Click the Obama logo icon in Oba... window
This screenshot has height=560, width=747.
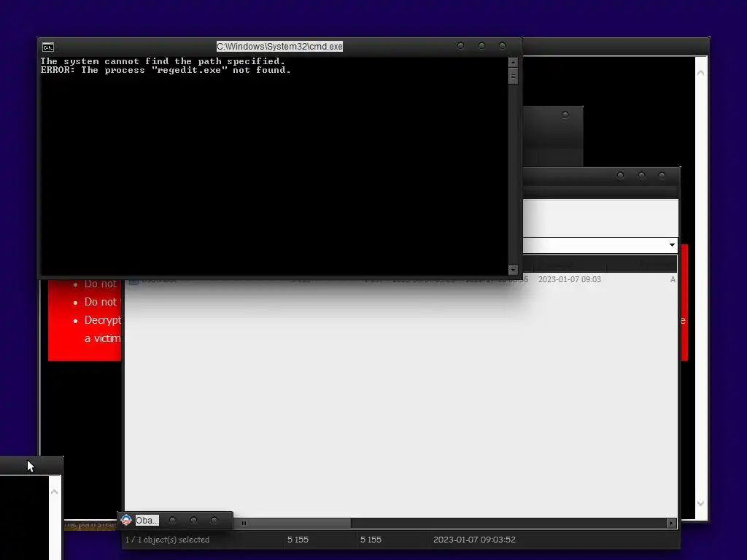pyautogui.click(x=126, y=520)
